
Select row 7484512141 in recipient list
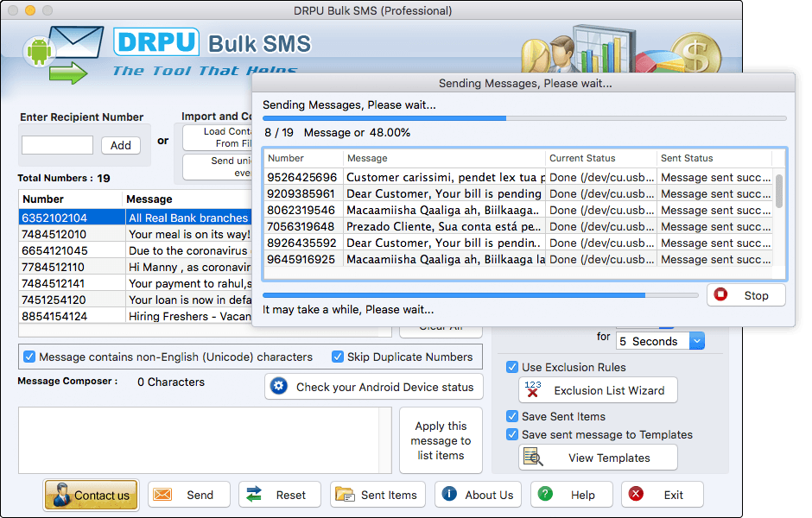click(135, 283)
